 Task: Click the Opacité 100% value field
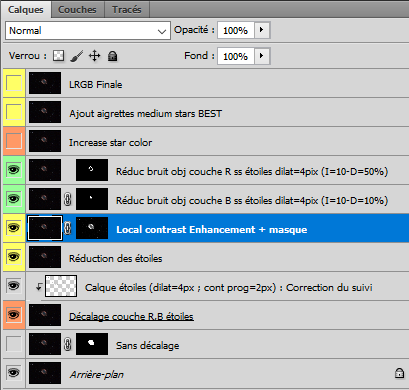pos(236,31)
